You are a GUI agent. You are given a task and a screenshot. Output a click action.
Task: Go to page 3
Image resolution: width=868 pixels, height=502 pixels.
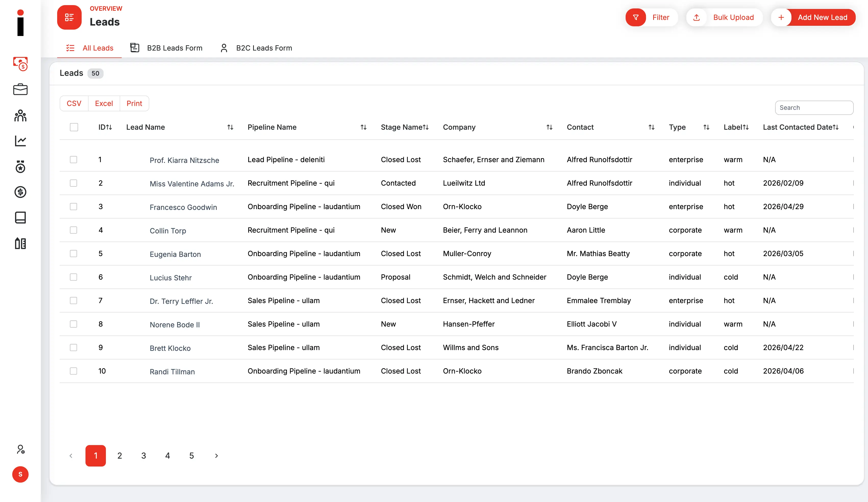(144, 456)
